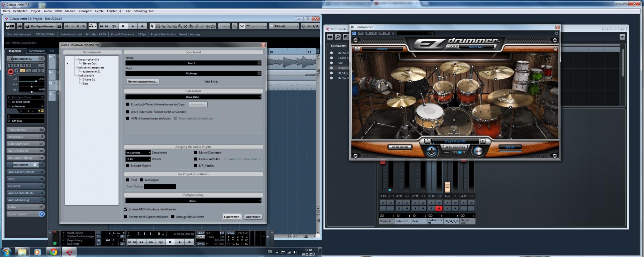Open Windows Start button
This screenshot has width=644, height=257.
(x=7, y=252)
